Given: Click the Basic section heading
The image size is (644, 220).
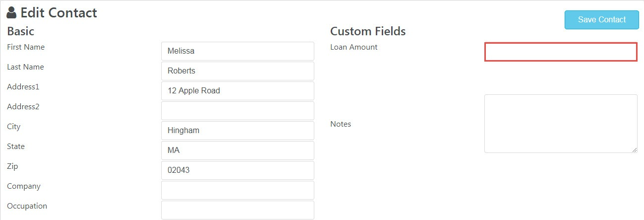Looking at the screenshot, I should coord(20,31).
